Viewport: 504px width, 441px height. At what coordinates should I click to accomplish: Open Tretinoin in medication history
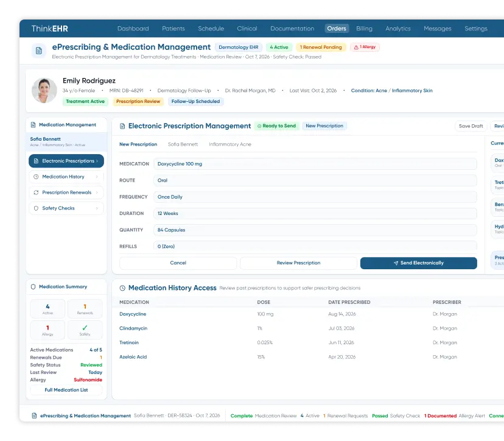129,342
